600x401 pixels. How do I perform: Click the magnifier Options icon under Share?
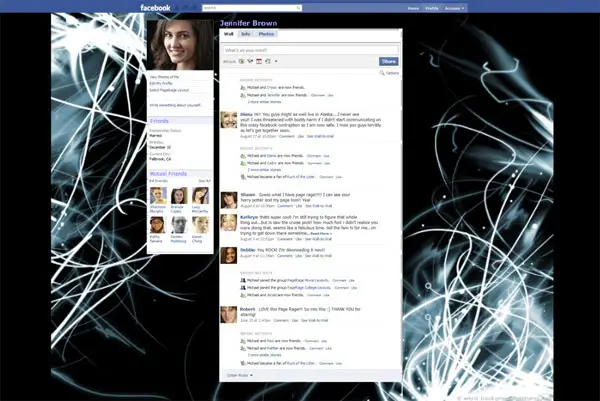382,72
